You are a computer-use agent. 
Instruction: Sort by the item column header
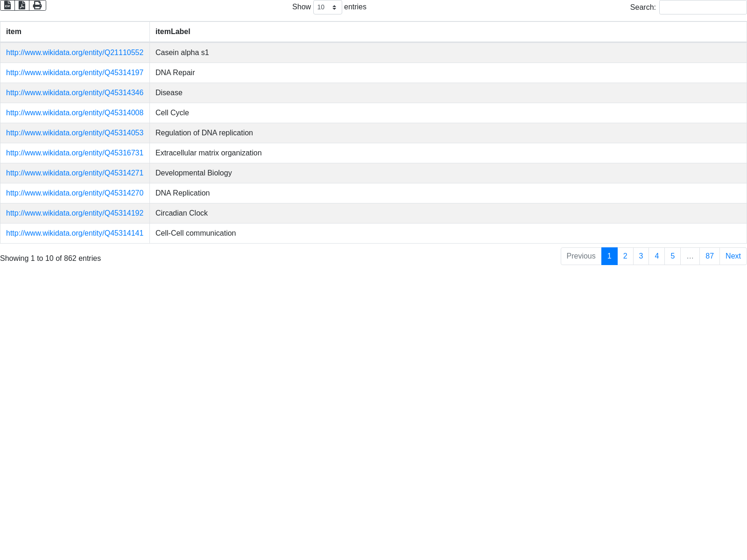pyautogui.click(x=14, y=32)
